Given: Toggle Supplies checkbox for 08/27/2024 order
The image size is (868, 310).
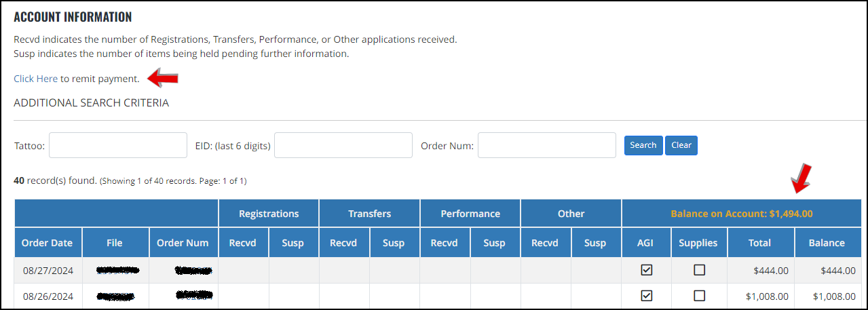Looking at the screenshot, I should point(700,270).
